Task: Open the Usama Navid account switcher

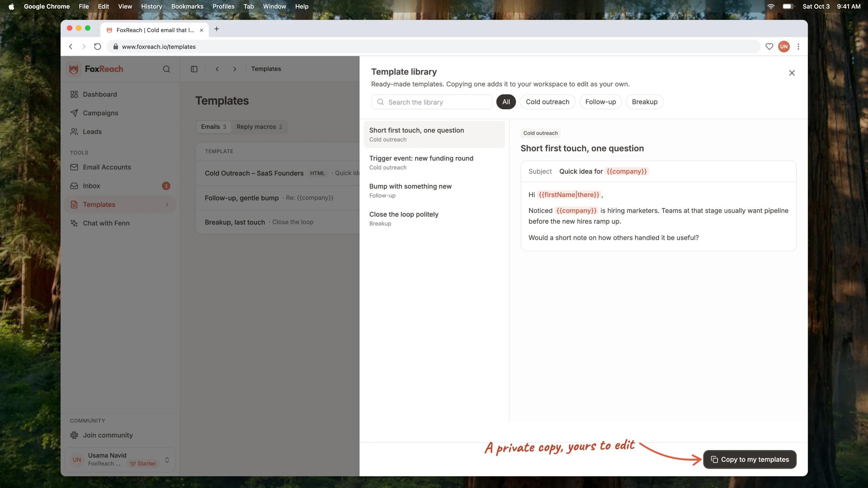Action: [120, 460]
